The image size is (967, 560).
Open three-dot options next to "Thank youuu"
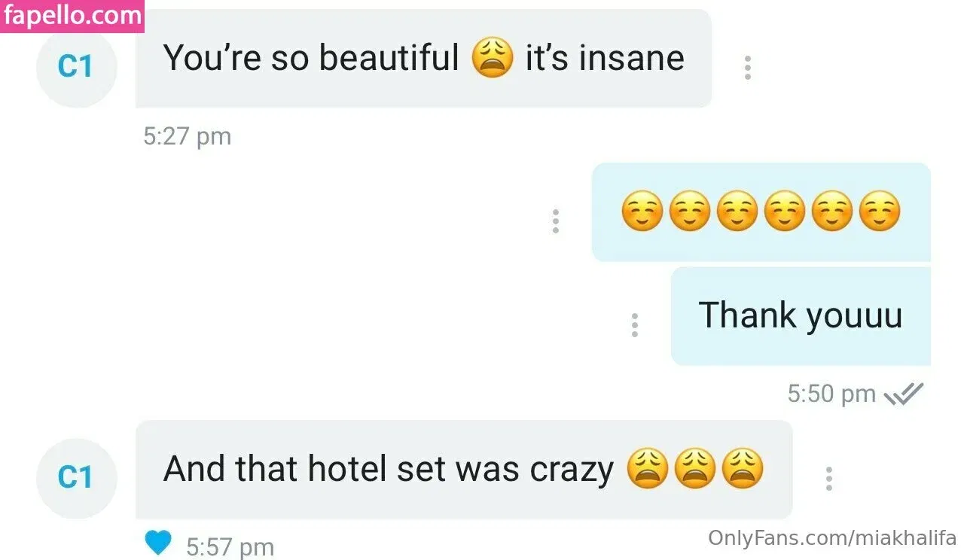point(635,324)
